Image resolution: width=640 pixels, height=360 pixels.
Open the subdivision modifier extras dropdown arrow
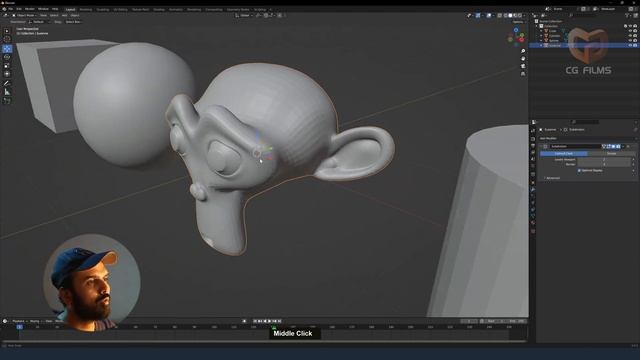coord(623,147)
